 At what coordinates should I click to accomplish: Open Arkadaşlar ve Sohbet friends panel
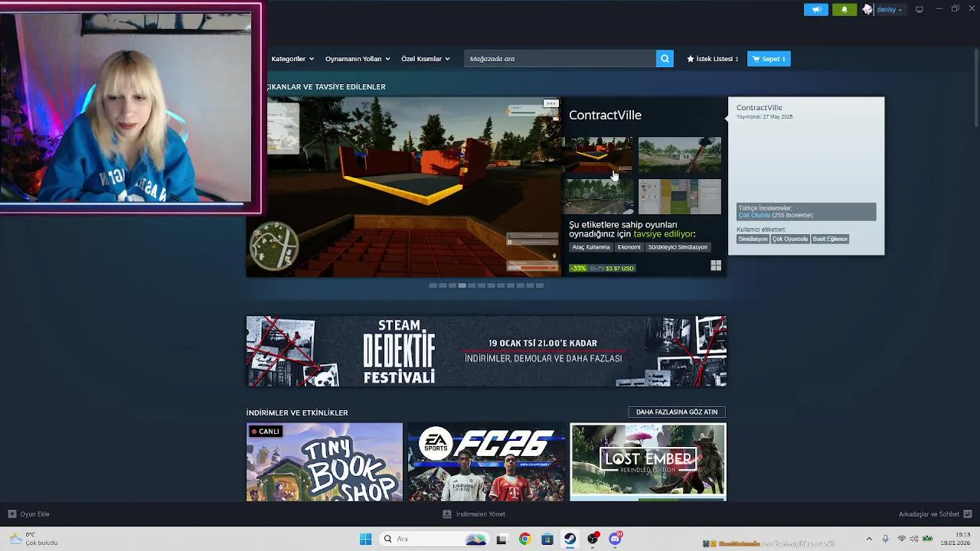[x=935, y=514]
